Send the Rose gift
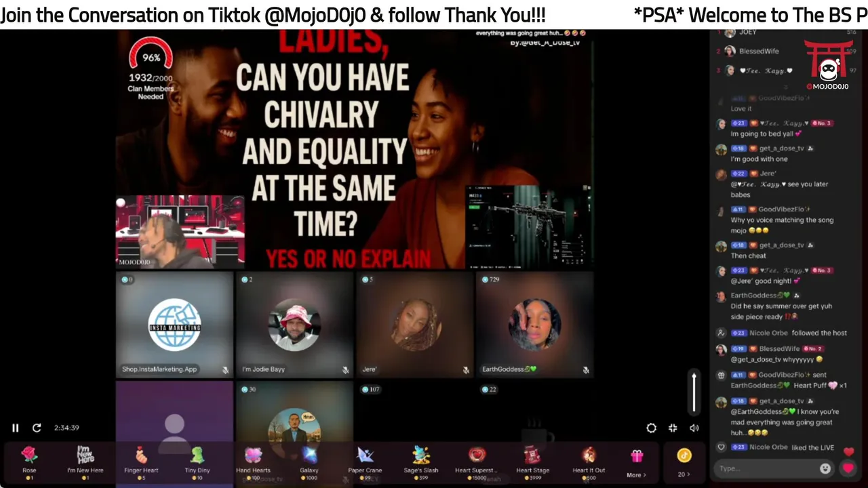Viewport: 868px width, 488px height. click(29, 463)
